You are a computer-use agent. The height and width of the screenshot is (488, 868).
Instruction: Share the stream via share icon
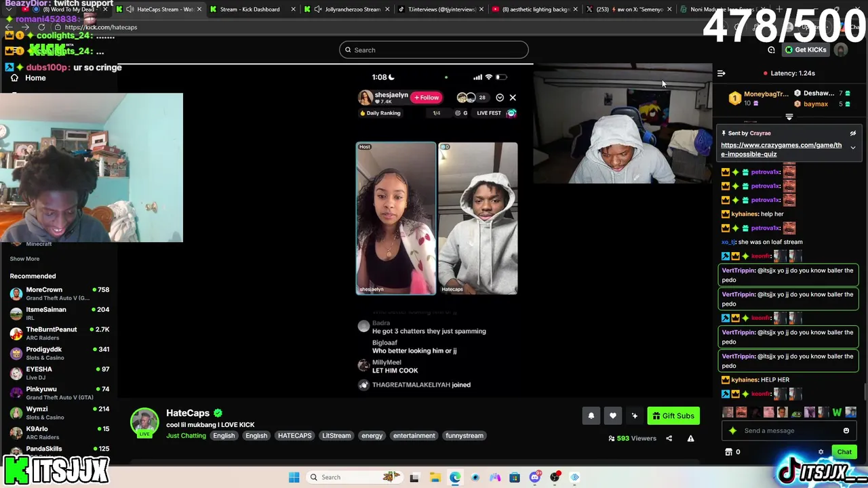(x=669, y=439)
